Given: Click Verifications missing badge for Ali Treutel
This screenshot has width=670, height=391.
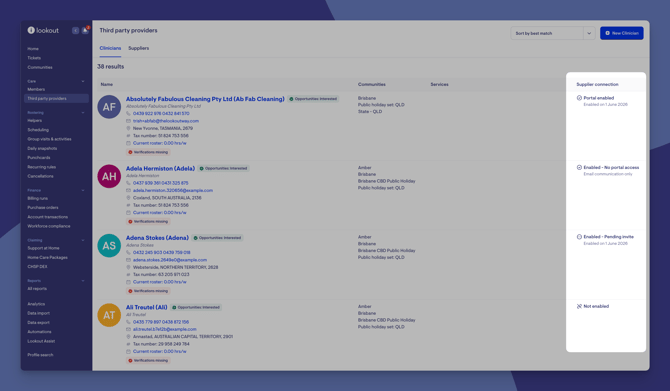Looking at the screenshot, I should (x=148, y=360).
